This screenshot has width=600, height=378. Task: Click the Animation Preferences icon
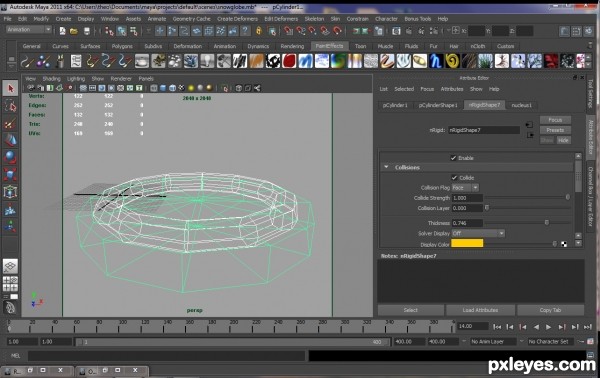point(591,342)
